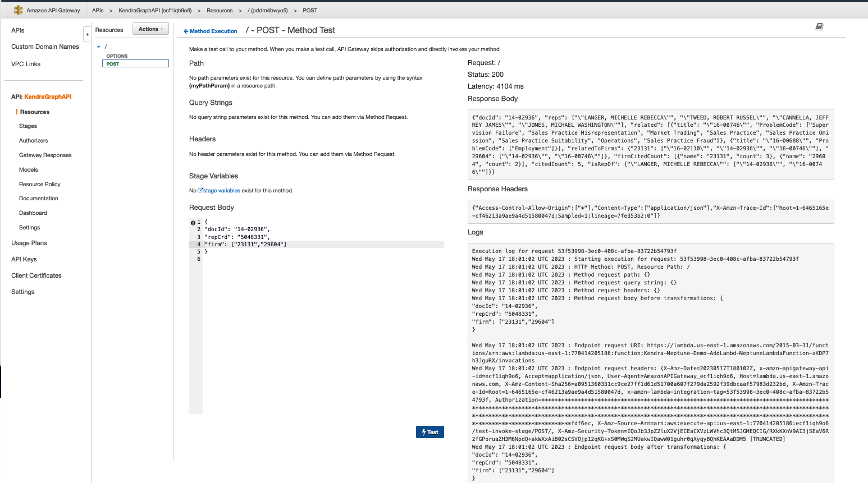This screenshot has width=868, height=483.
Task: Click the Amazon API Gateway logo icon
Action: pos(18,10)
